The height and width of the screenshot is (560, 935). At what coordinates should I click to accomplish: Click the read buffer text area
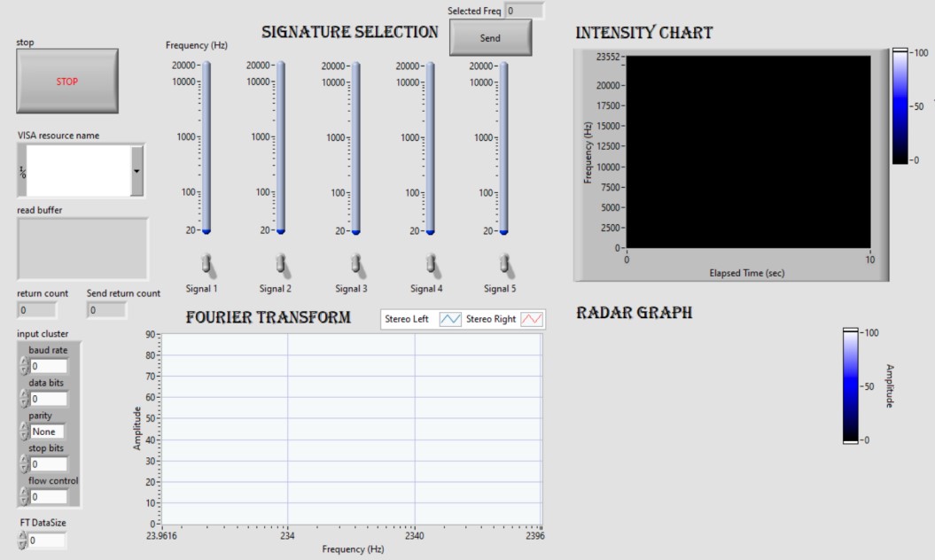pos(82,248)
